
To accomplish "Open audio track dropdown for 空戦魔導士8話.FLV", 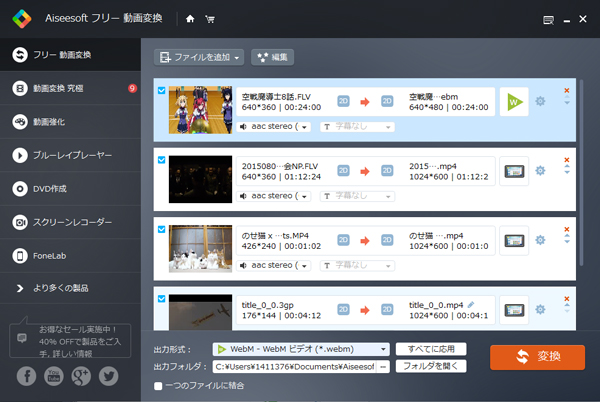I will point(274,127).
